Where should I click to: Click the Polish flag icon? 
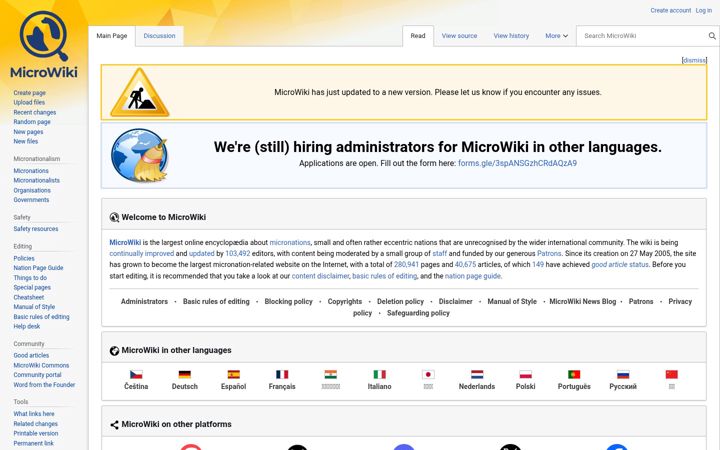click(x=525, y=374)
